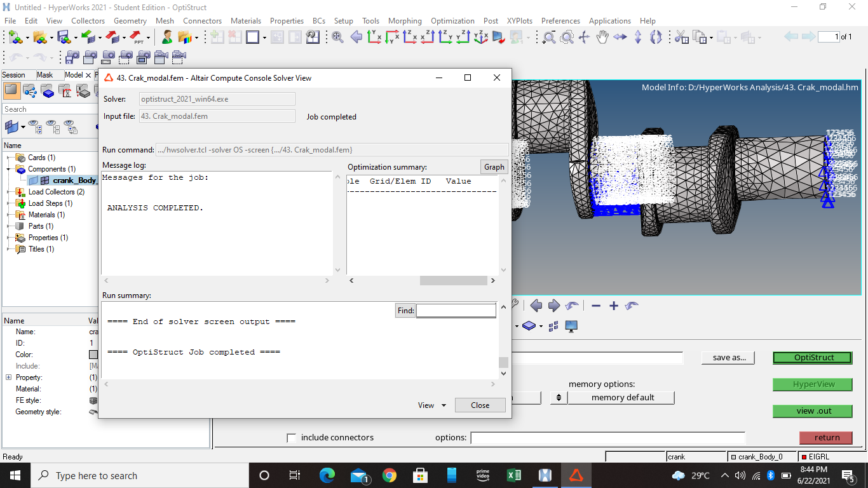Viewport: 868px width, 488px height.
Task: Select the XY top plane view icon
Action: pyautogui.click(x=374, y=37)
